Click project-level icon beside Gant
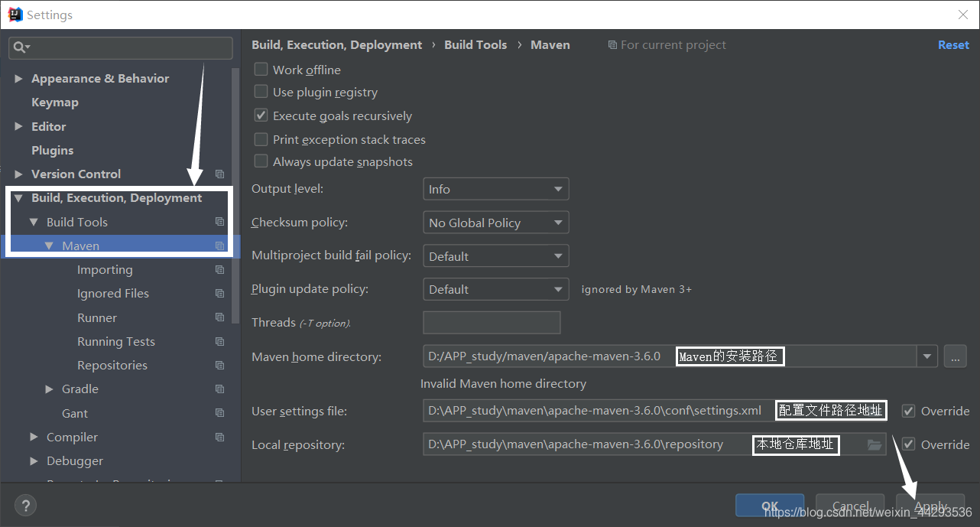 click(219, 413)
